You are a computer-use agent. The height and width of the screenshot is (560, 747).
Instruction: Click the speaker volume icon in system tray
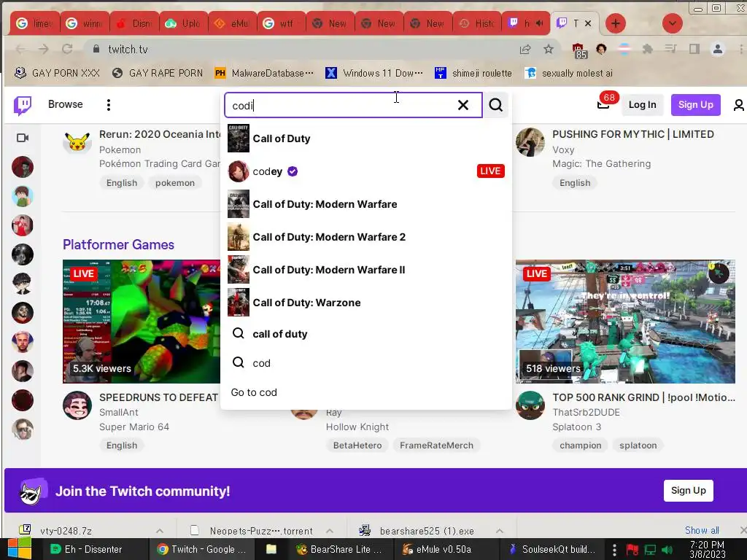pos(667,550)
